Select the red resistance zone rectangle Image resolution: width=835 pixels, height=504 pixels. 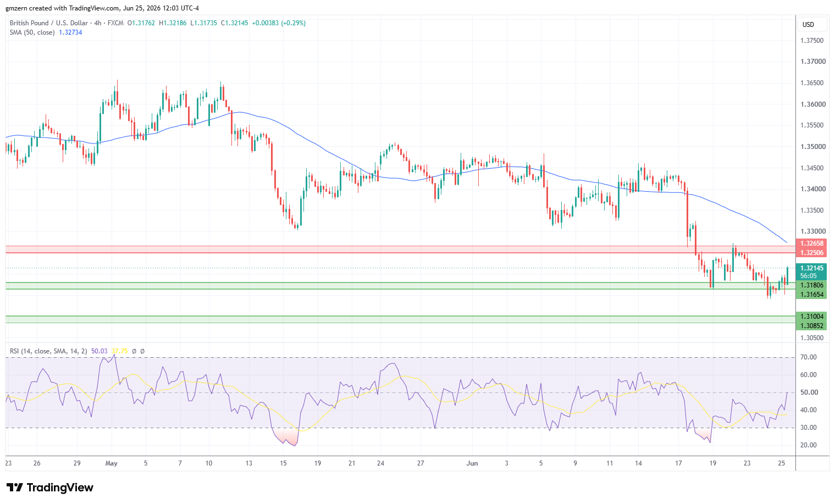pos(400,250)
